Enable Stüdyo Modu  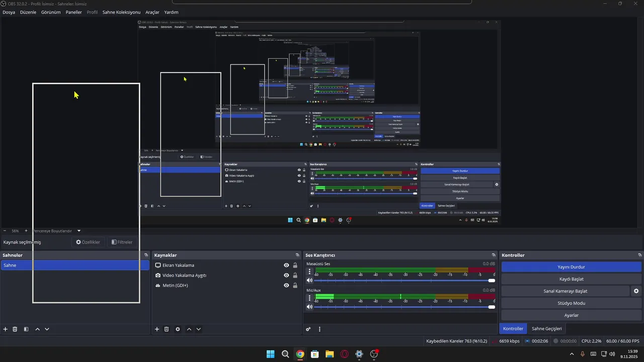click(572, 303)
